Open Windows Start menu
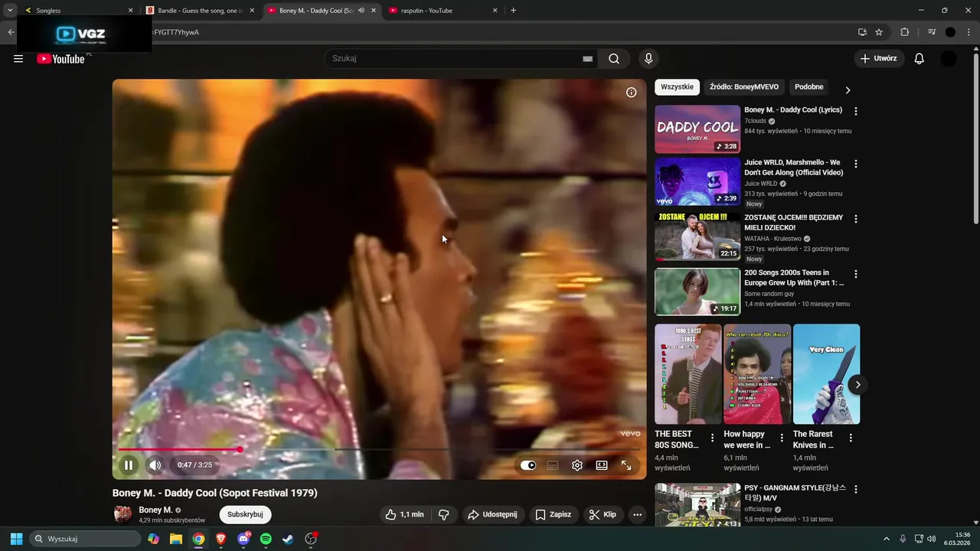Viewport: 980px width, 551px height. click(16, 539)
